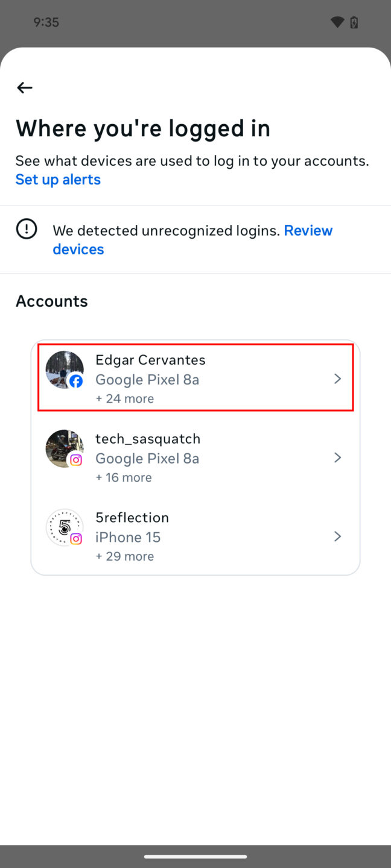The width and height of the screenshot is (391, 868).
Task: Click the 5reflection profile picture
Action: click(x=65, y=527)
